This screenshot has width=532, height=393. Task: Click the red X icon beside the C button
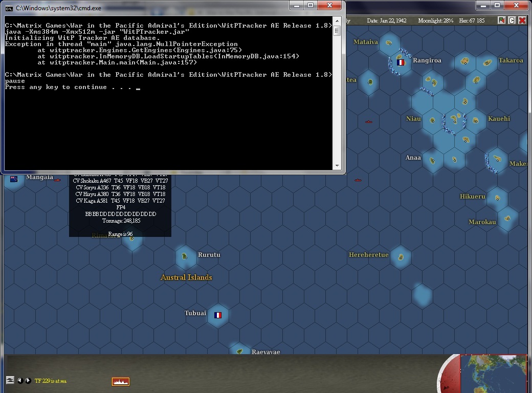click(x=522, y=20)
